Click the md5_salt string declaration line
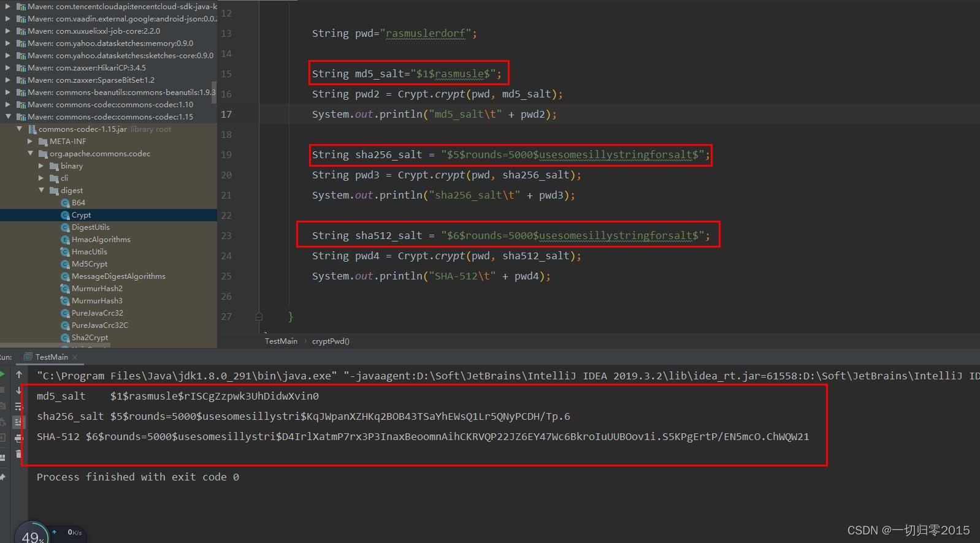Viewport: 980px width, 543px height. 407,74
